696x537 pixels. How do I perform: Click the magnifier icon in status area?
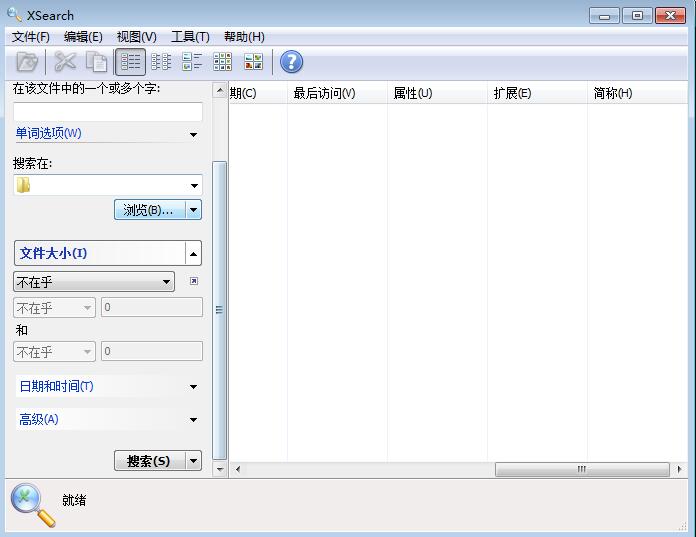(33, 505)
